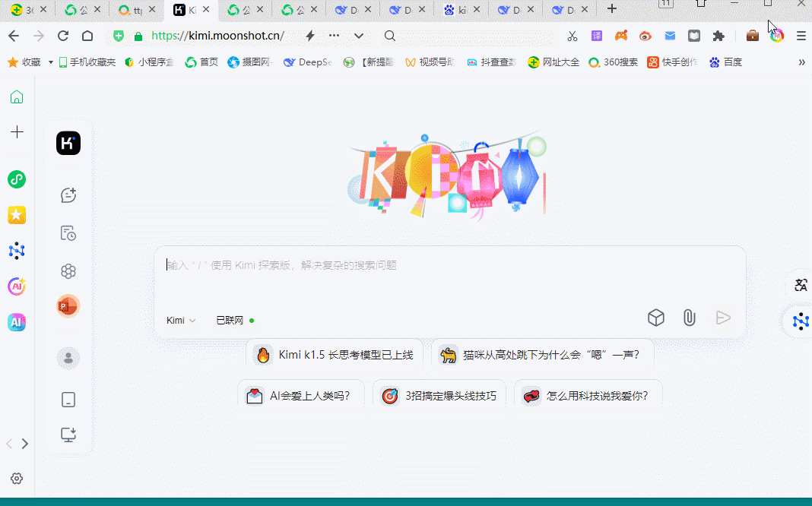
Task: Open address bar dropdown chevron
Action: [x=359, y=36]
